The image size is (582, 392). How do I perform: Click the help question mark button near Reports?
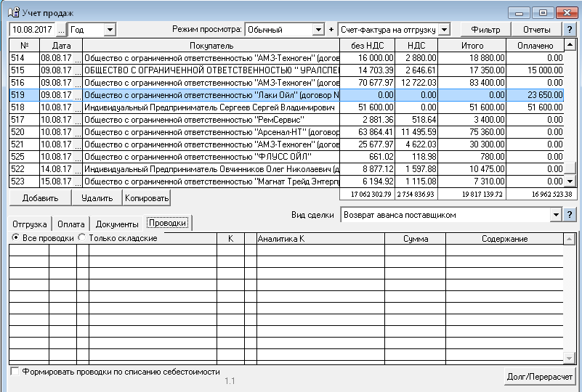point(569,30)
